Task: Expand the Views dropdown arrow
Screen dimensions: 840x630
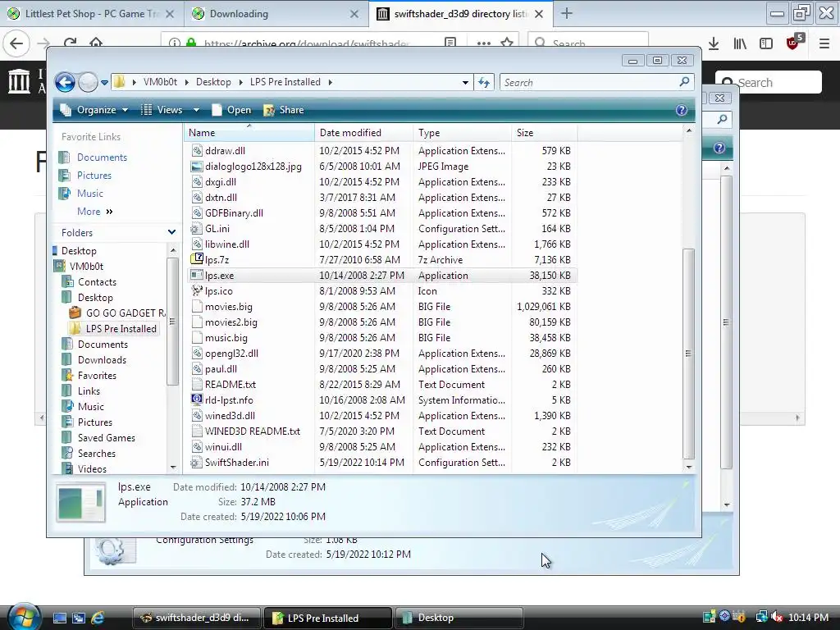Action: coord(196,110)
